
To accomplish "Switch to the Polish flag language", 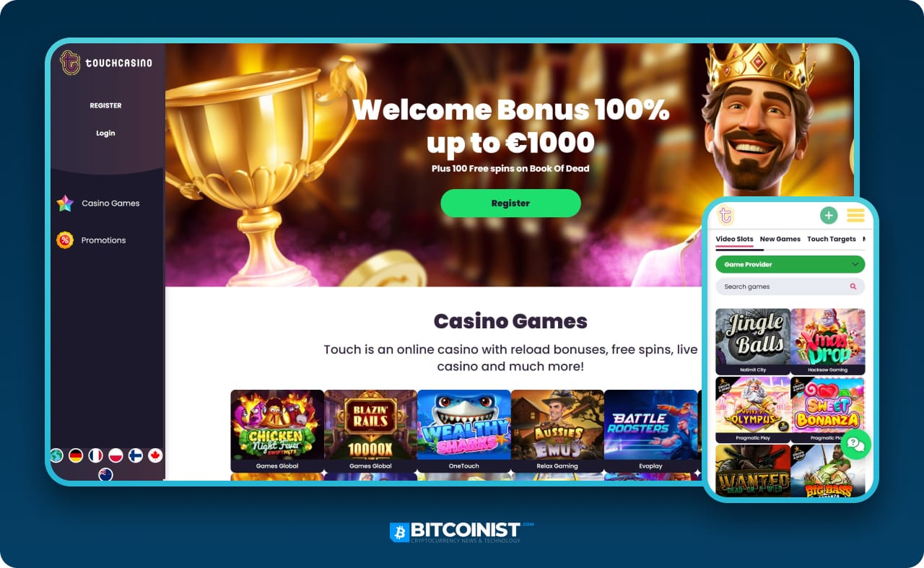I will pyautogui.click(x=115, y=455).
